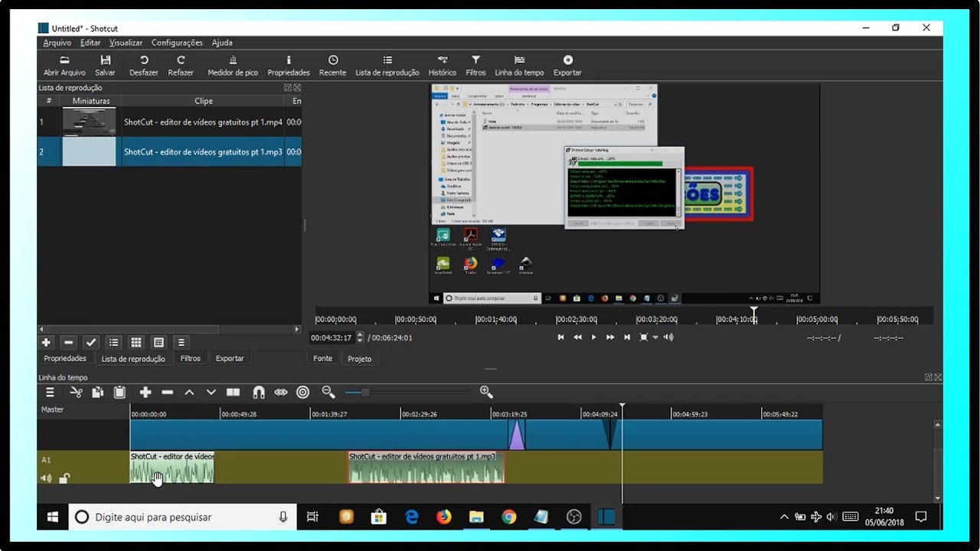Zoom in the timeline
Image resolution: width=980 pixels, height=551 pixels.
(x=486, y=392)
